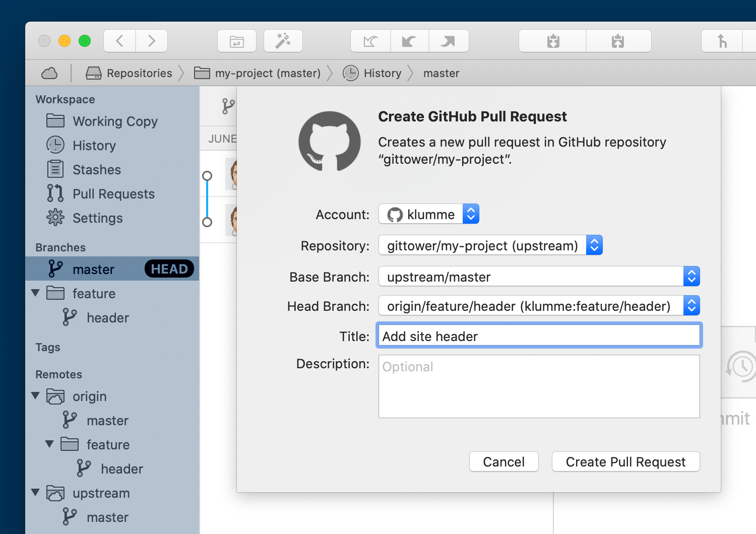Screen dimensions: 756x534
Task: Open Pull Requests in the sidebar
Action: coord(113,193)
